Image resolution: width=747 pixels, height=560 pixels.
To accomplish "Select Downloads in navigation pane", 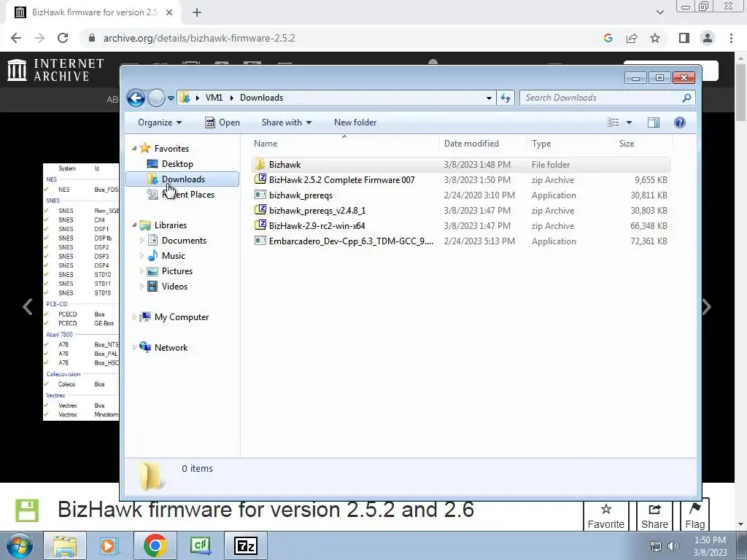I will pyautogui.click(x=182, y=179).
